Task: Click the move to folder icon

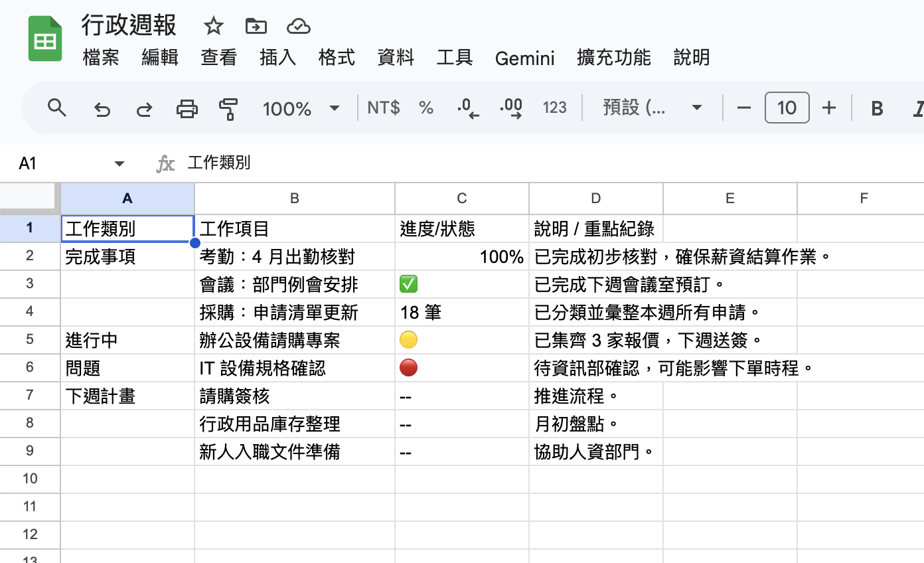Action: [256, 26]
